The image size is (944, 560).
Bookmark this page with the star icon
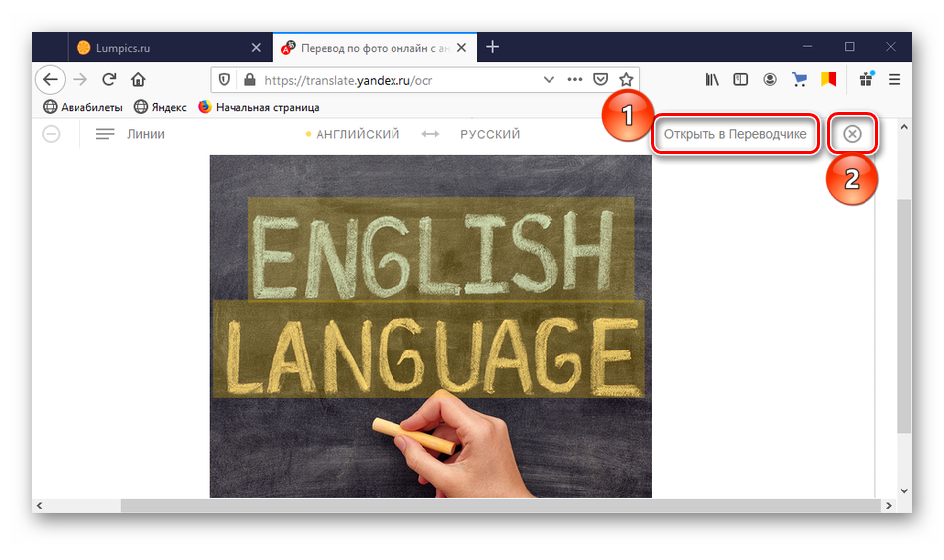pos(626,80)
